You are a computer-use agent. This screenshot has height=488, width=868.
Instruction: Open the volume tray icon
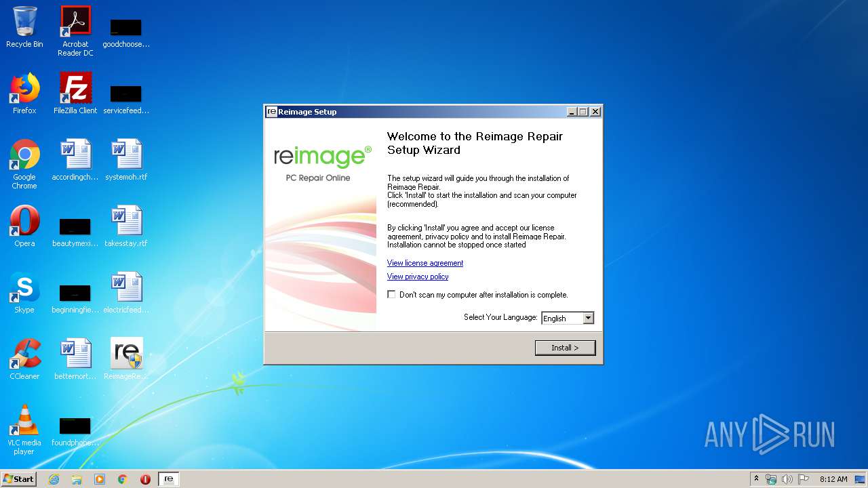click(x=787, y=479)
